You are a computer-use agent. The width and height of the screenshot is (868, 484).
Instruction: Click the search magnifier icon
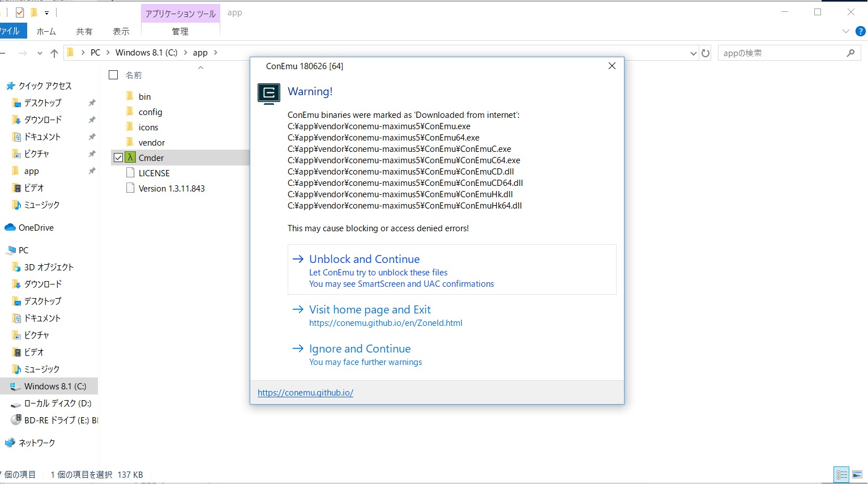tap(850, 53)
